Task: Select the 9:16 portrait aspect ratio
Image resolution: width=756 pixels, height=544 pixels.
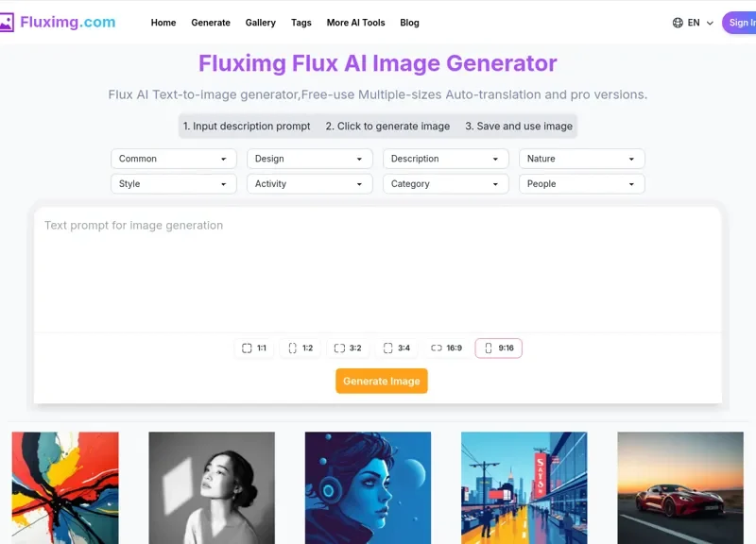Action: (498, 348)
